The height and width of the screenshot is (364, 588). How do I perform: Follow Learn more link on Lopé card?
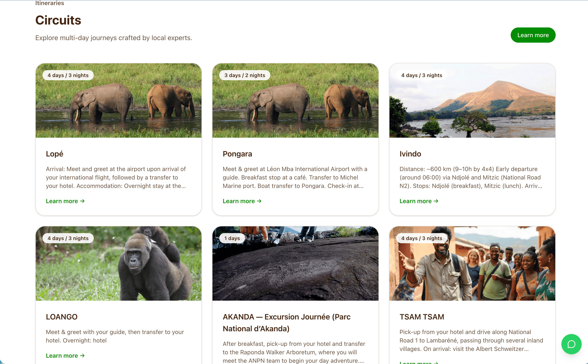(x=65, y=201)
